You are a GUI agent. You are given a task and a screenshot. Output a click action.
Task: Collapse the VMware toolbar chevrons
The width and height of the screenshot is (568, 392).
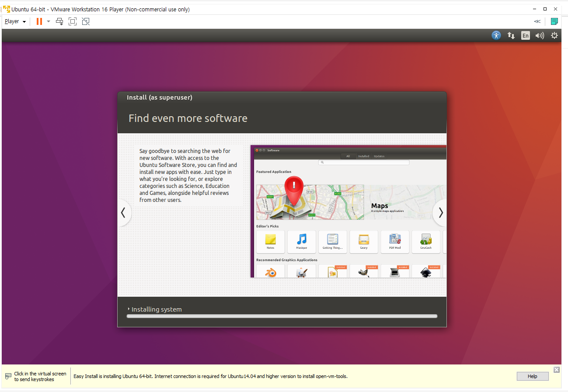pyautogui.click(x=537, y=21)
